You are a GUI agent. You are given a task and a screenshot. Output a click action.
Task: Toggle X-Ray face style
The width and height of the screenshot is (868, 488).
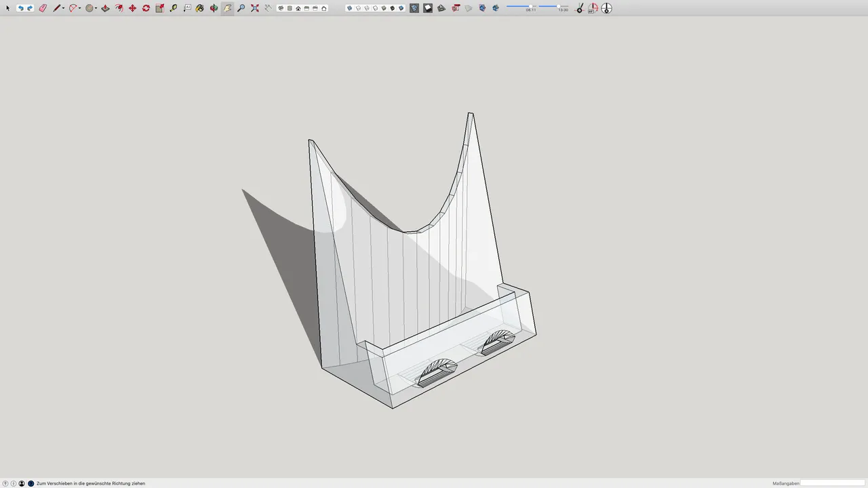pos(350,8)
